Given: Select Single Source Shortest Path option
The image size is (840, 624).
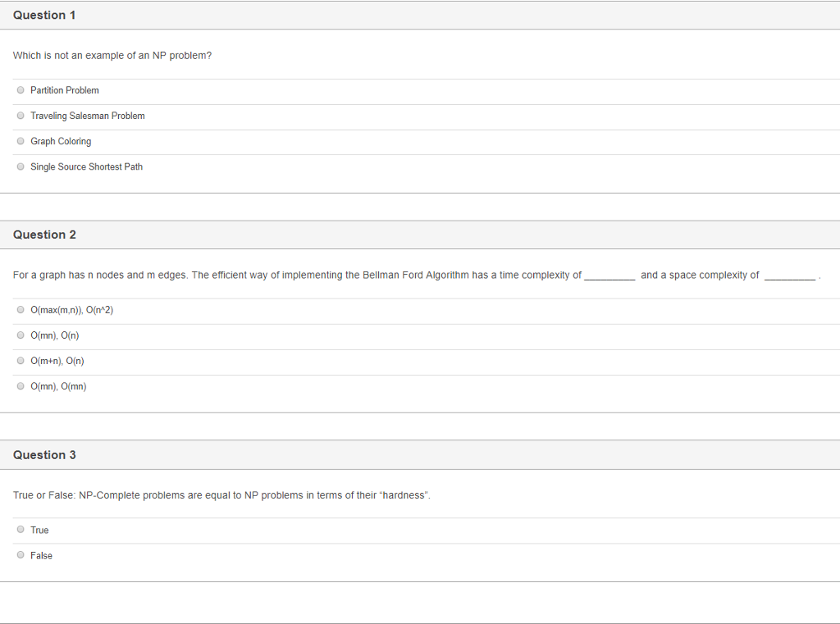Looking at the screenshot, I should click(20, 166).
